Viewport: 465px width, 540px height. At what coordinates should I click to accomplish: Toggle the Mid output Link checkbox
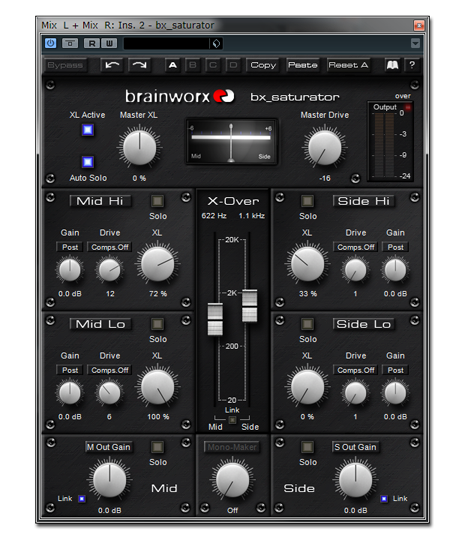coord(82,499)
